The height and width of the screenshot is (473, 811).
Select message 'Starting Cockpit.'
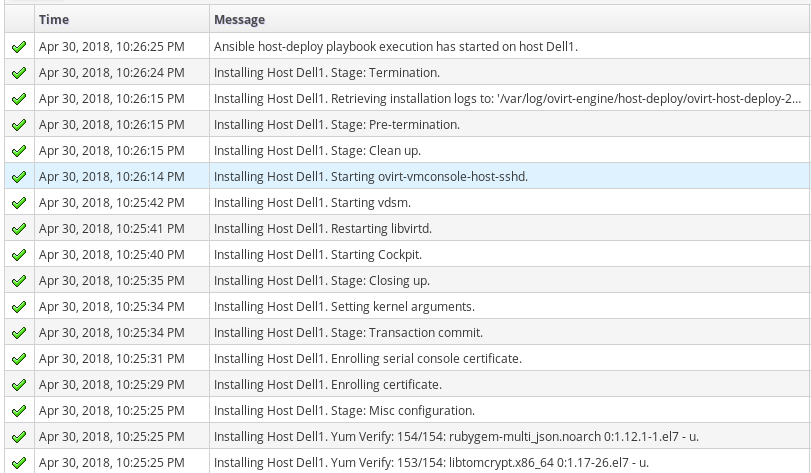[318, 255]
